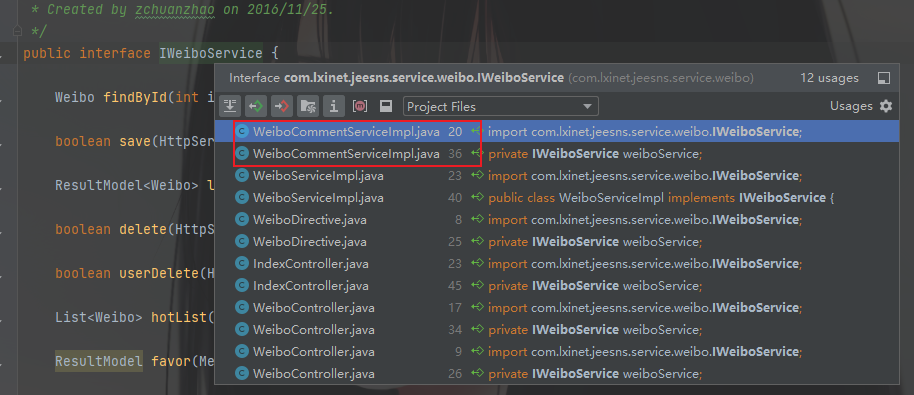Click List<Weibo> return type in editor
Image resolution: width=914 pixels, height=395 pixels.
99,318
